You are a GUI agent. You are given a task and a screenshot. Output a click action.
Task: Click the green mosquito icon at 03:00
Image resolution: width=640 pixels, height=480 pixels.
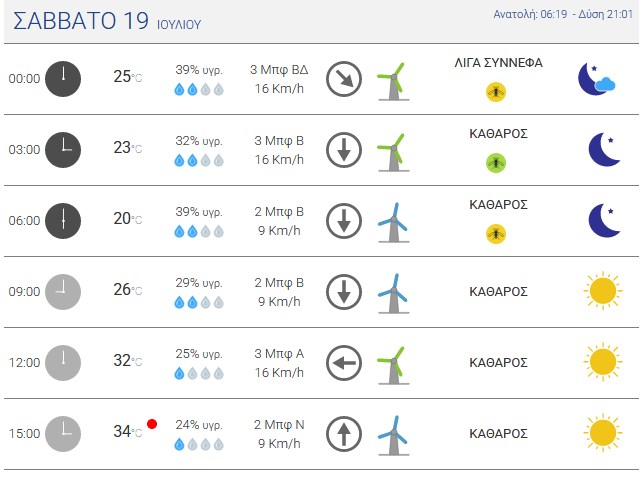click(496, 163)
